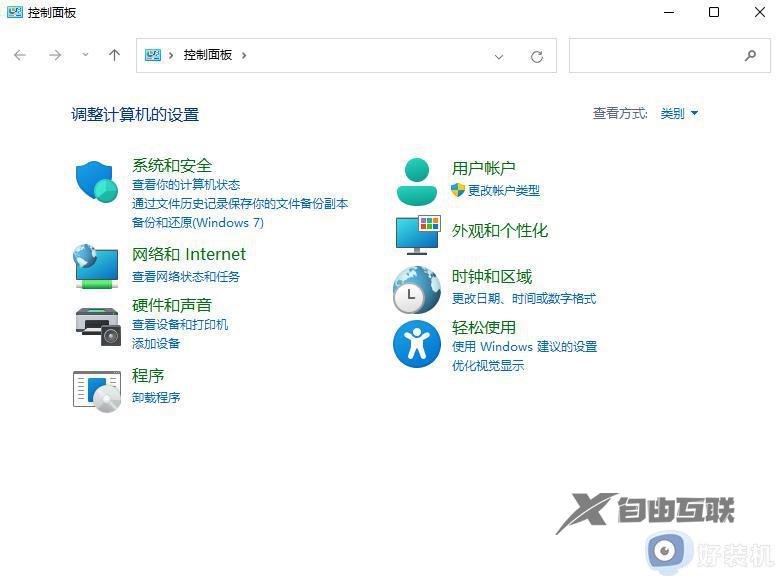Image resolution: width=782 pixels, height=580 pixels.
Task: Open the User Accounts person icon
Action: (416, 182)
